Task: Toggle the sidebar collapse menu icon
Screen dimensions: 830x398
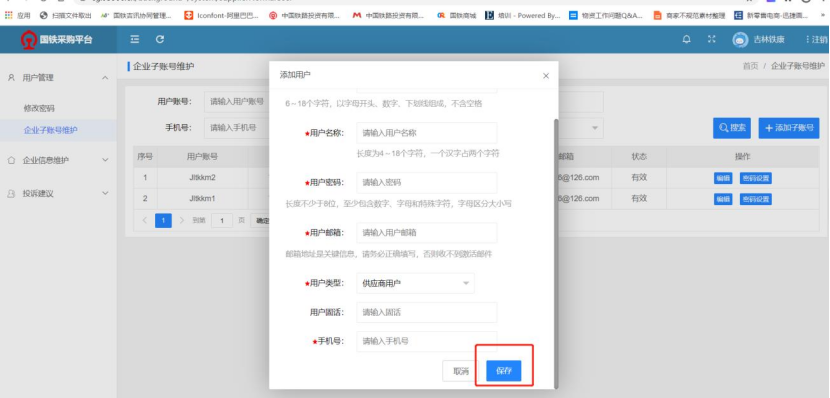Action: point(135,39)
